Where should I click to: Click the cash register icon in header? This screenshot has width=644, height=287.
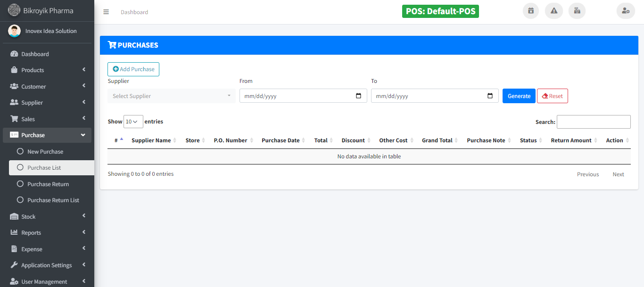coord(577,11)
